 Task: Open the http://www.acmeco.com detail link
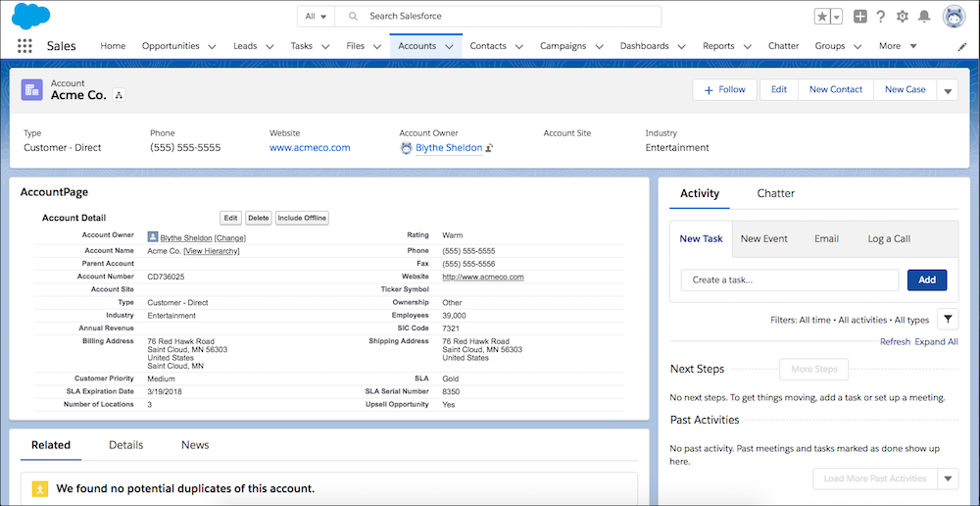483,277
